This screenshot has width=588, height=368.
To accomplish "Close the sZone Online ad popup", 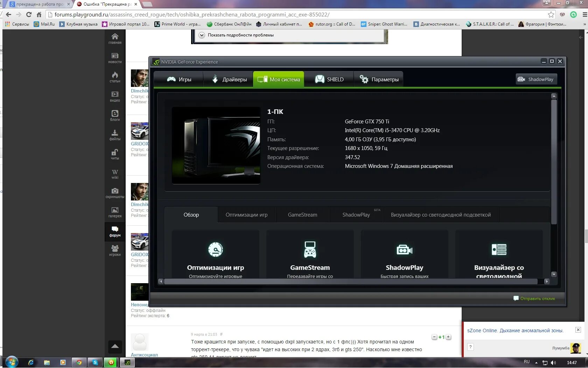I will pos(578,330).
